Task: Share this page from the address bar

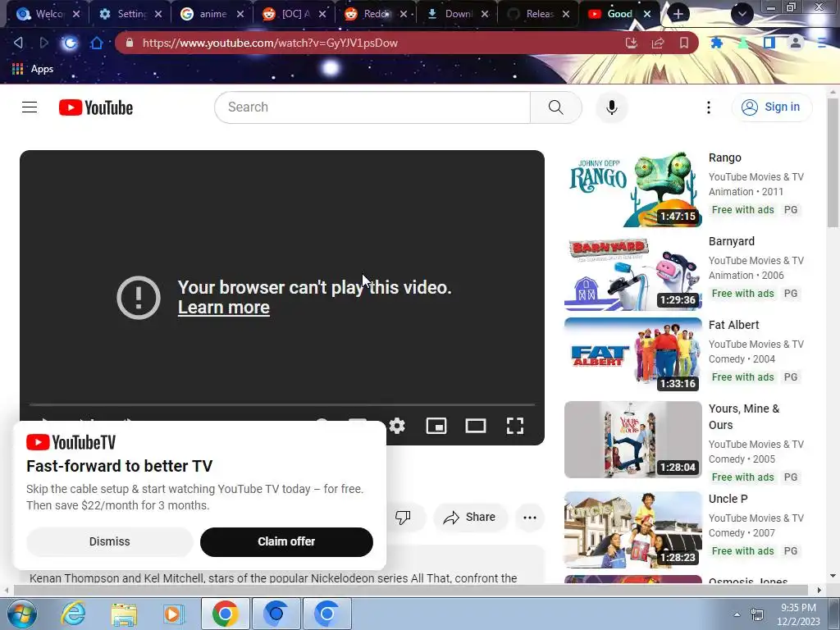Action: 658,43
